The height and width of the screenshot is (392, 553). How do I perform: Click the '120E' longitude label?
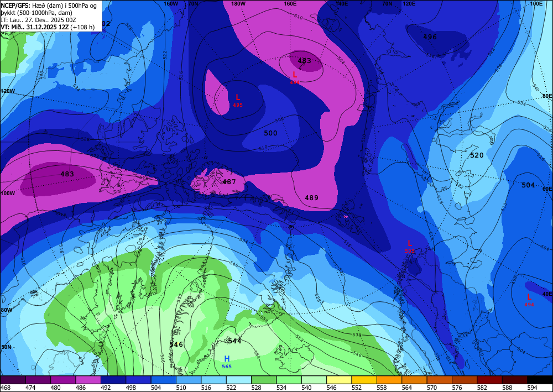tap(409, 3)
